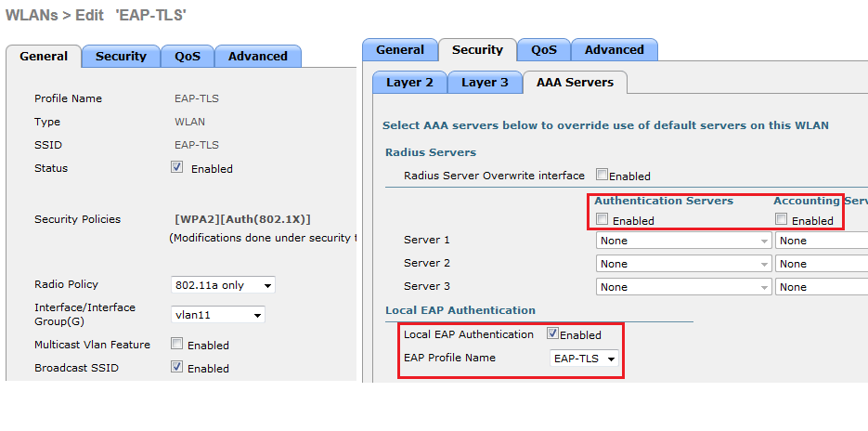Uncheck the Broadcast SSID checkbox

(177, 367)
